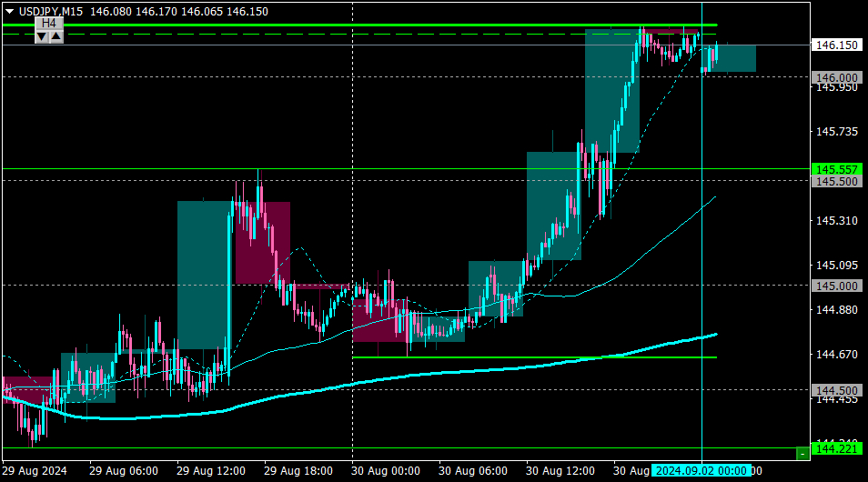Click the 29 Aug 12:00 time axis label
Image resolution: width=868 pixels, height=482 pixels.
[211, 471]
